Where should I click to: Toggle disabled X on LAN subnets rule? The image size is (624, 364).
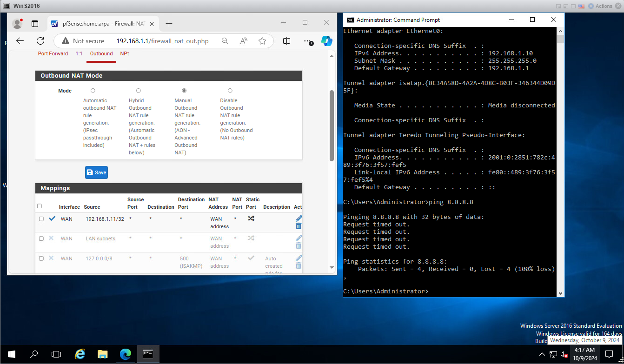pos(51,238)
